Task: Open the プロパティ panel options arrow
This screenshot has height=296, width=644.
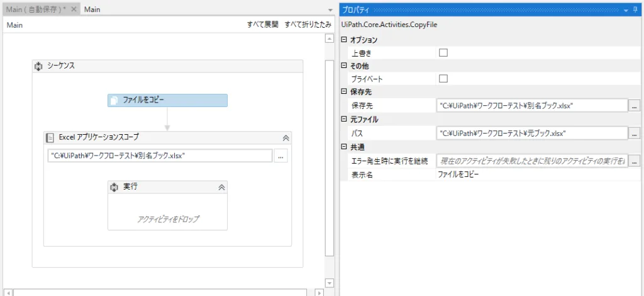Action: pos(626,10)
